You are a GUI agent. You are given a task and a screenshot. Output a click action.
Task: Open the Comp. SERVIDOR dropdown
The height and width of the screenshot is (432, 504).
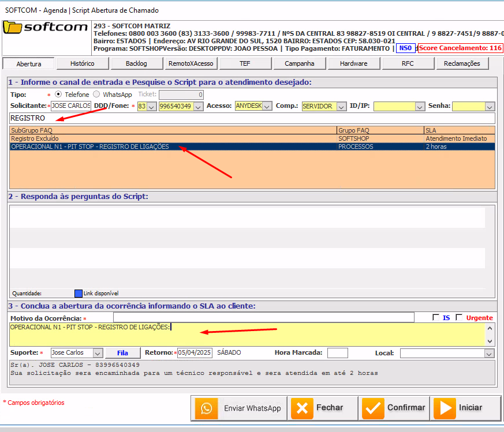click(341, 106)
